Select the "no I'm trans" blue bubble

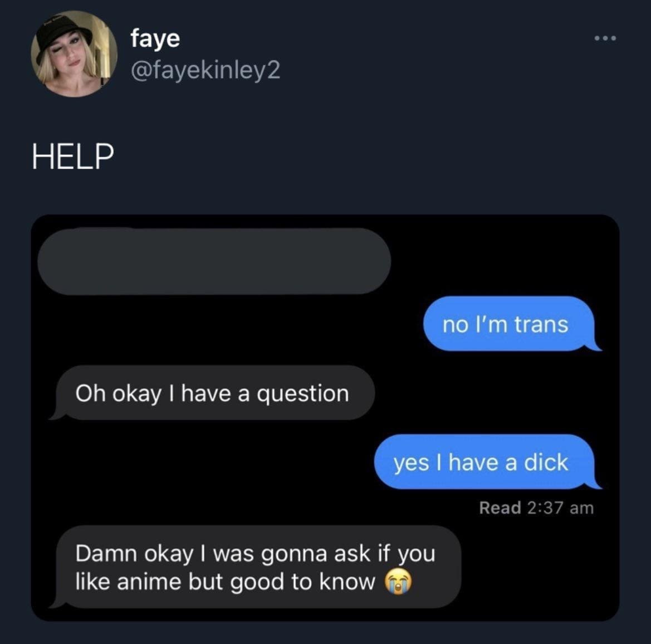click(507, 324)
